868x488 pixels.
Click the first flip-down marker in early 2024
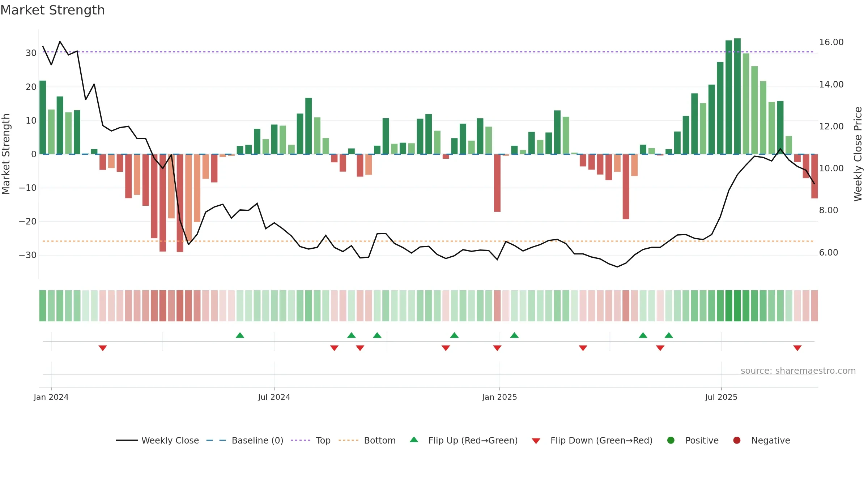tap(103, 348)
